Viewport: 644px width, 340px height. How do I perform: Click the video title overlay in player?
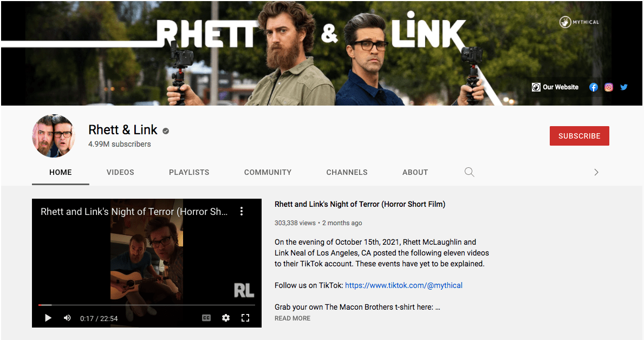click(x=134, y=212)
